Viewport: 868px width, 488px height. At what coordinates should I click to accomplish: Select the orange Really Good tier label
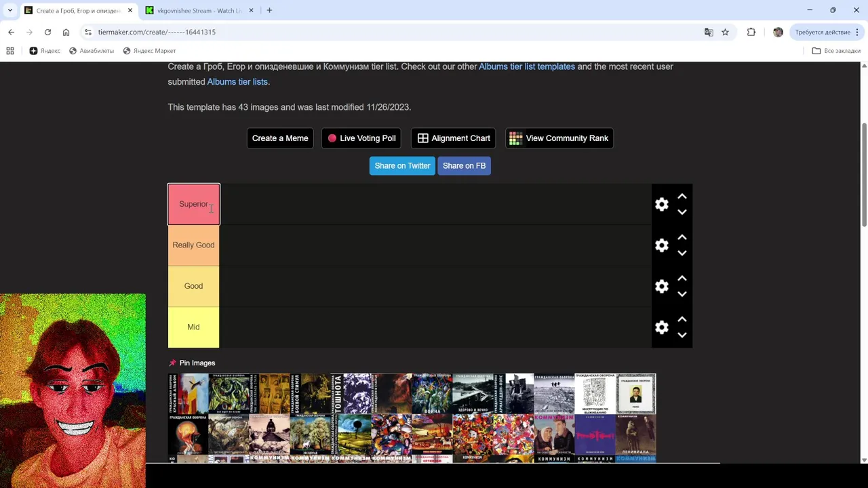click(194, 245)
